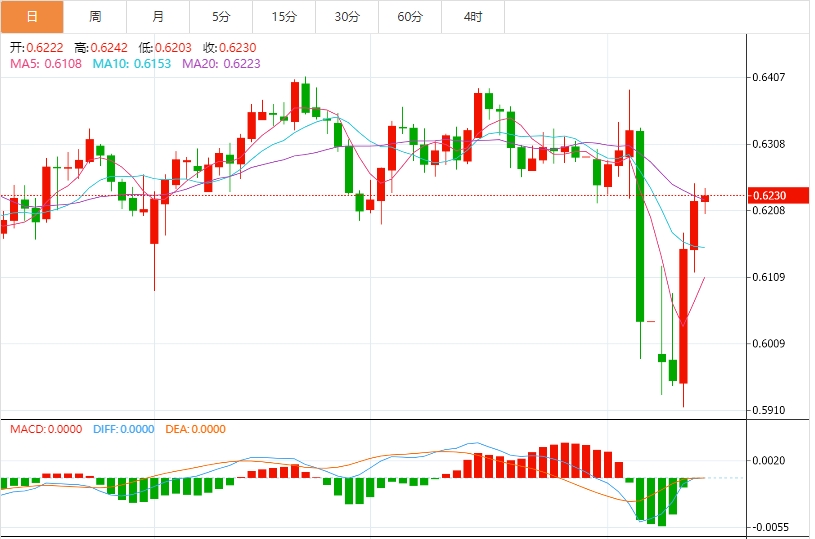Switch to the 月 monthly tab

(158, 17)
